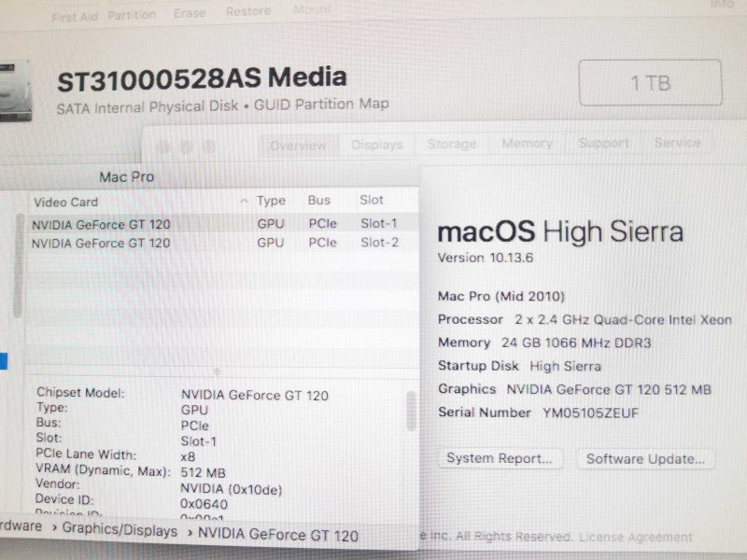Click the Software Update... button
This screenshot has width=747, height=560.
pyautogui.click(x=645, y=459)
